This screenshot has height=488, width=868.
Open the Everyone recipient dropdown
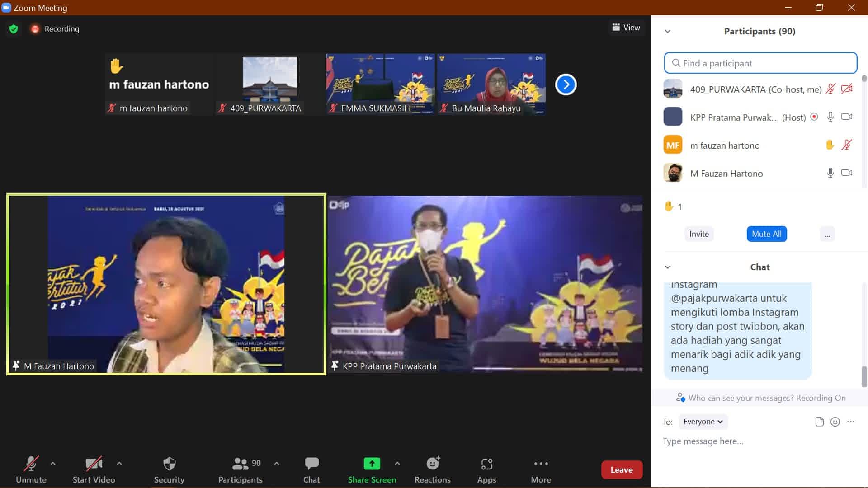pyautogui.click(x=703, y=422)
